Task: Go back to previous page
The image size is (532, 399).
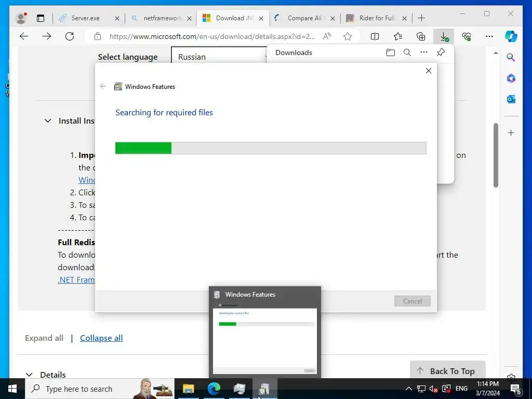Action: 24,36
